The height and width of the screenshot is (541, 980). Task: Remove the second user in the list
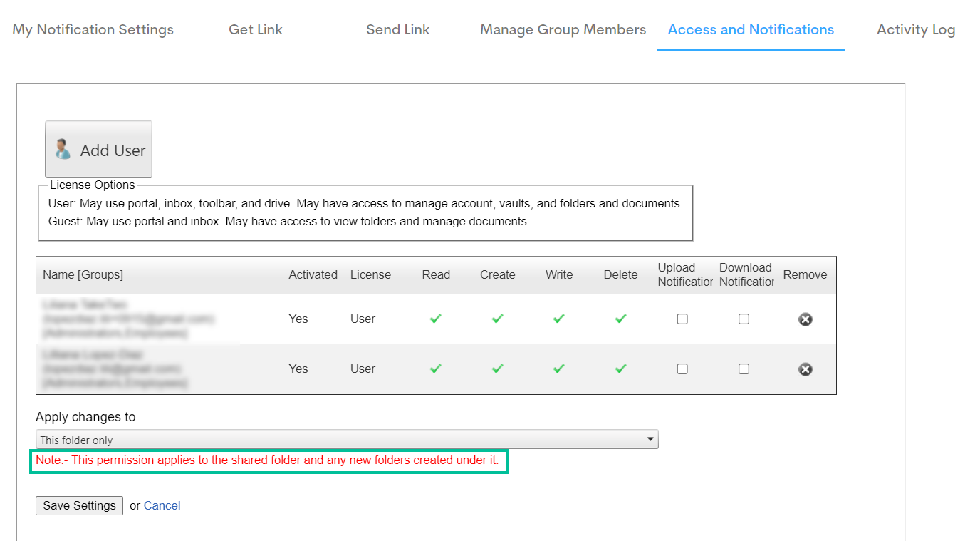(805, 369)
